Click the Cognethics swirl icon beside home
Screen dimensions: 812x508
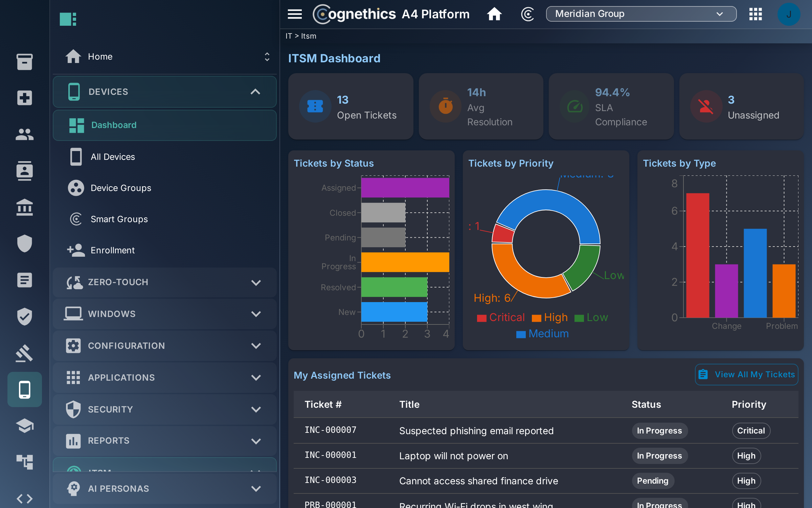coord(527,14)
